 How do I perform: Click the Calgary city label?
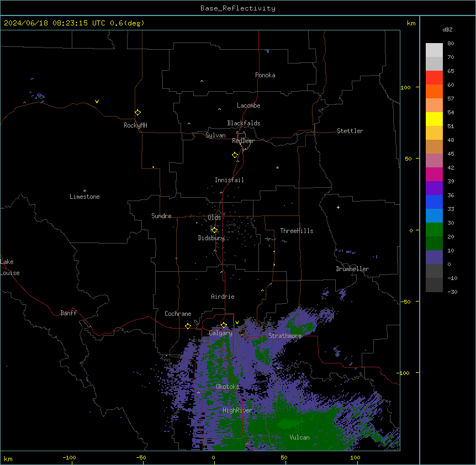[221, 333]
